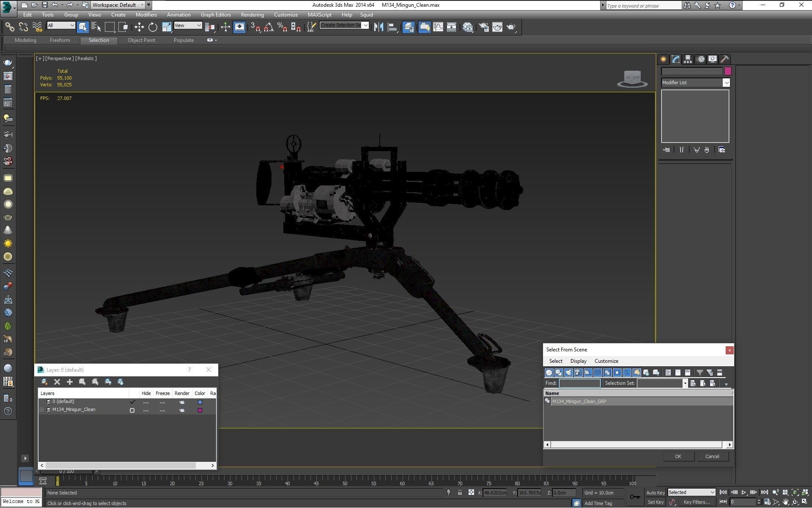
Task: Toggle Percent Snap
Action: (x=282, y=27)
